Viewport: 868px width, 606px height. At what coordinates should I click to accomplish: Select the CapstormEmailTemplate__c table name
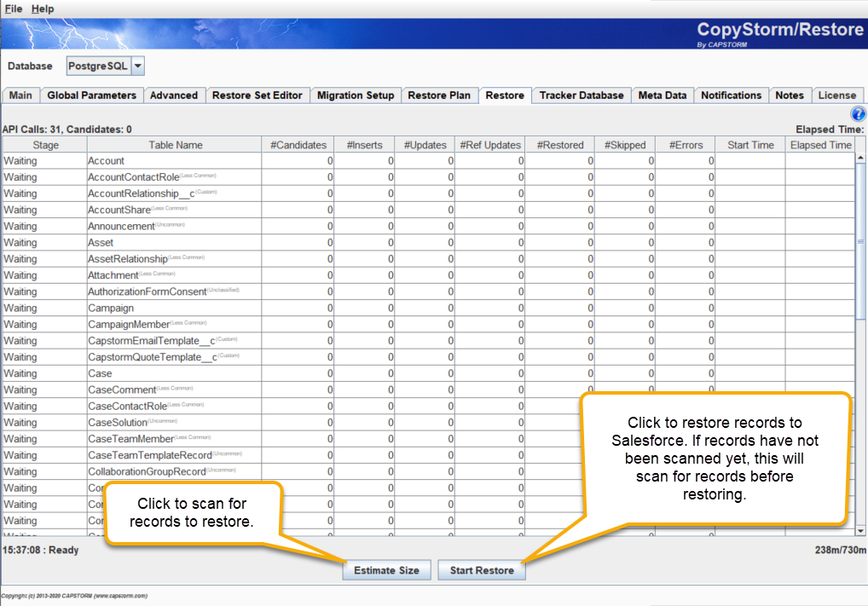(151, 341)
